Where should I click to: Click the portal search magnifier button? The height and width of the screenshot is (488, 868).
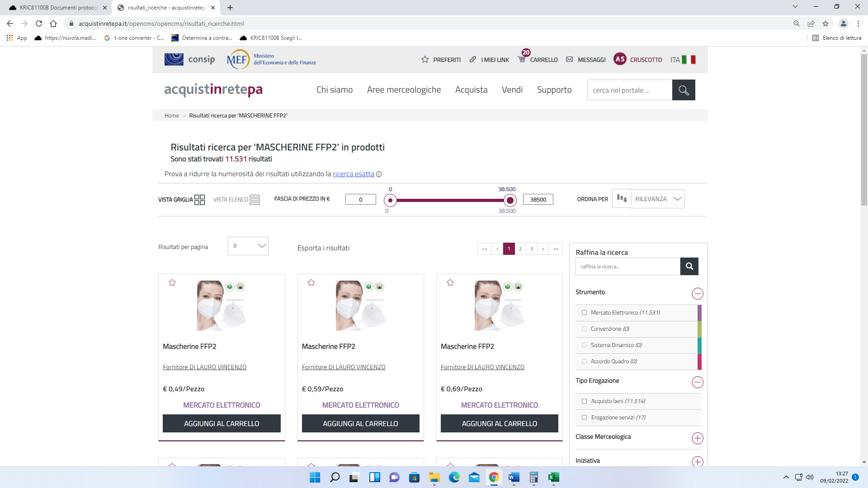(x=684, y=90)
